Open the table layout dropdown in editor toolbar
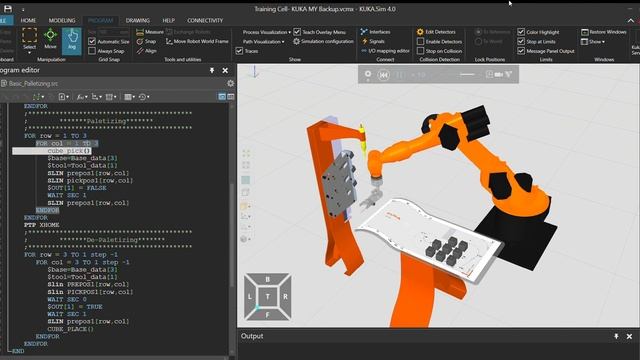The width and height of the screenshot is (640, 360). tap(129, 97)
